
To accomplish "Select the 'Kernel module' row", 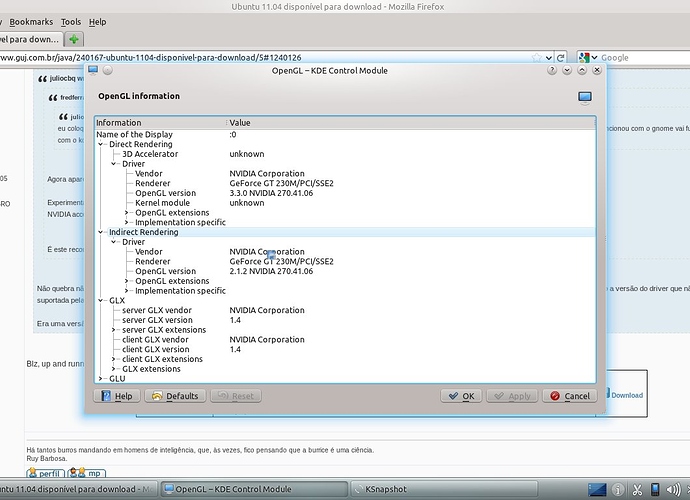I will coord(345,203).
